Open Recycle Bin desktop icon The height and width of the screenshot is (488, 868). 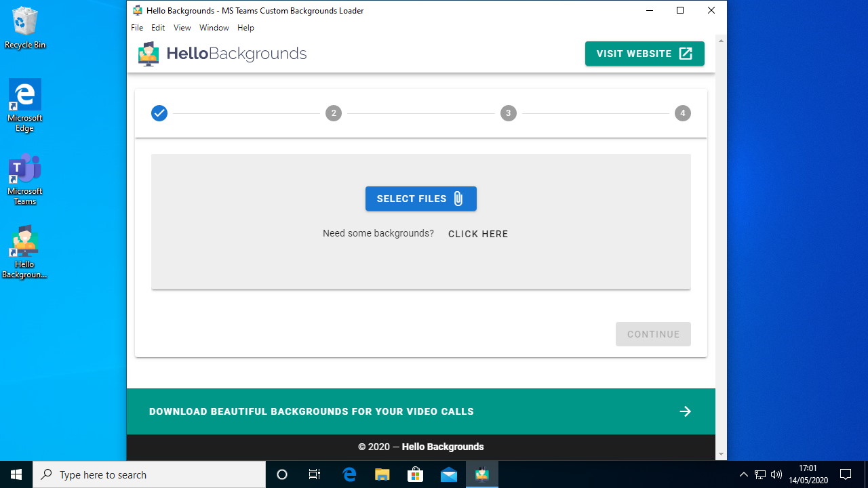pos(25,28)
